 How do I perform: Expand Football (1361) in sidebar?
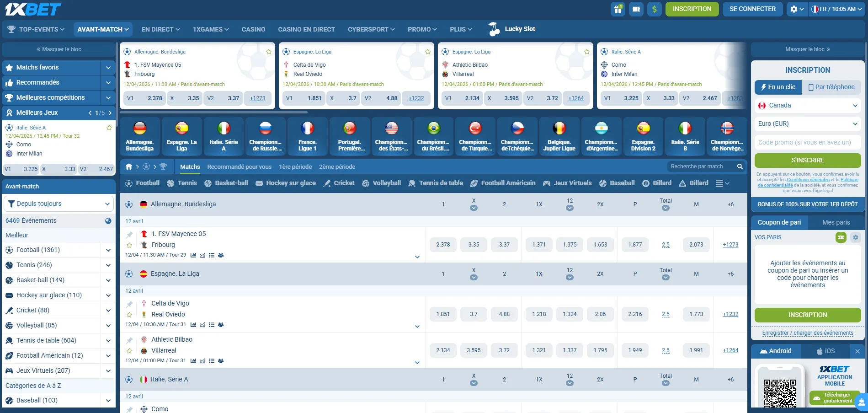pos(108,250)
